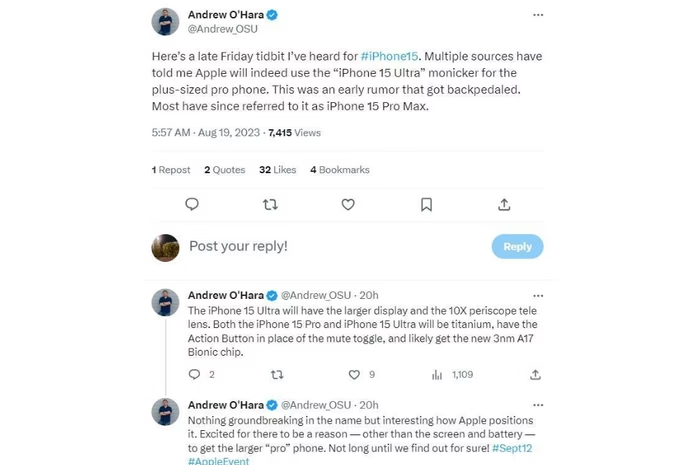This screenshot has width=700, height=465.
Task: Like the iPhone 15 Ultra reply
Action: 353,375
